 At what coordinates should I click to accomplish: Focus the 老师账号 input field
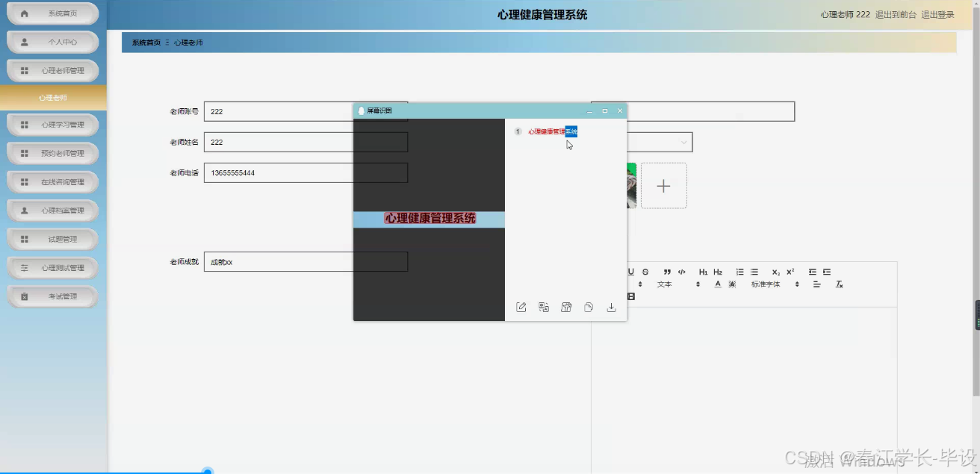pyautogui.click(x=306, y=111)
